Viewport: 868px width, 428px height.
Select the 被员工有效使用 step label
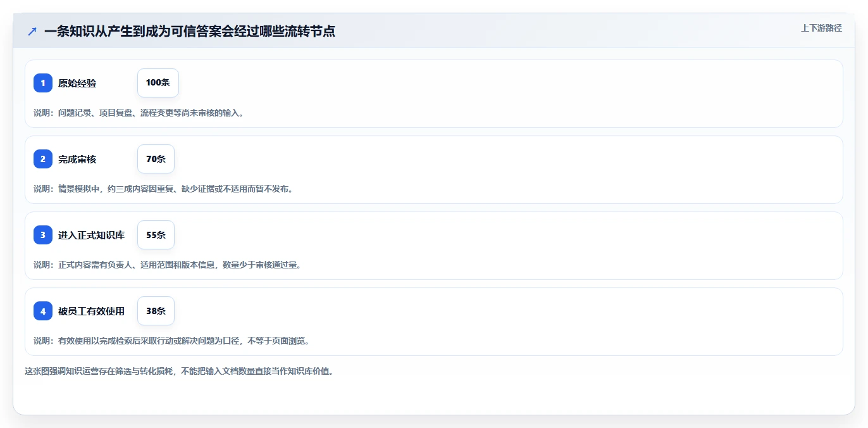(x=92, y=311)
